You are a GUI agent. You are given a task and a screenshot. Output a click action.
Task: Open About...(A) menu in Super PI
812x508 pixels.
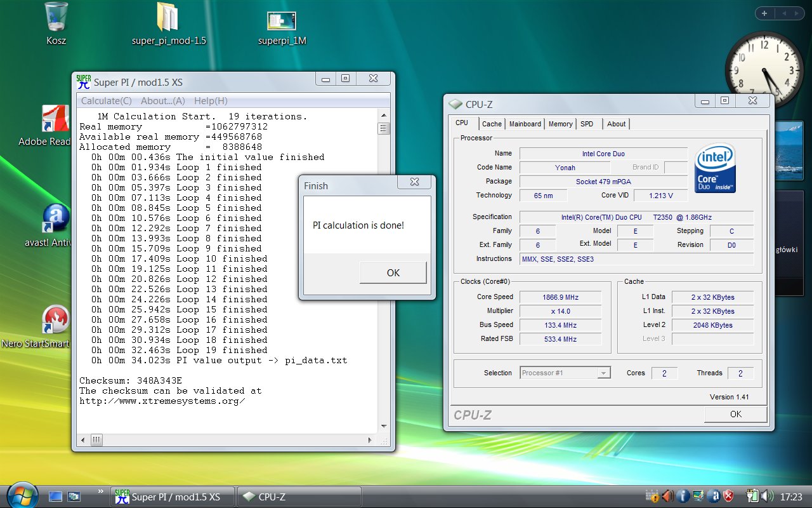163,101
